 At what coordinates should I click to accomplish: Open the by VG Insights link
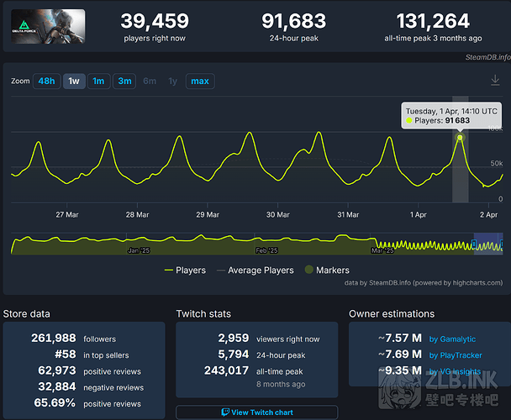(x=455, y=371)
